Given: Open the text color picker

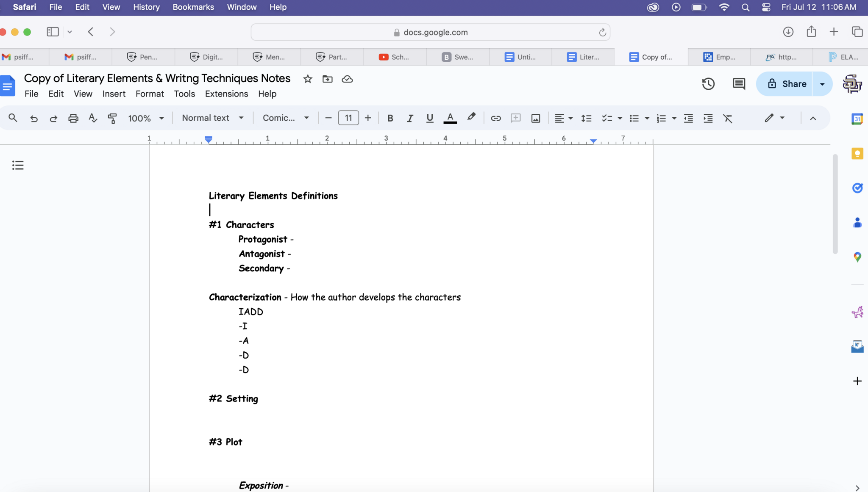Looking at the screenshot, I should coord(450,118).
